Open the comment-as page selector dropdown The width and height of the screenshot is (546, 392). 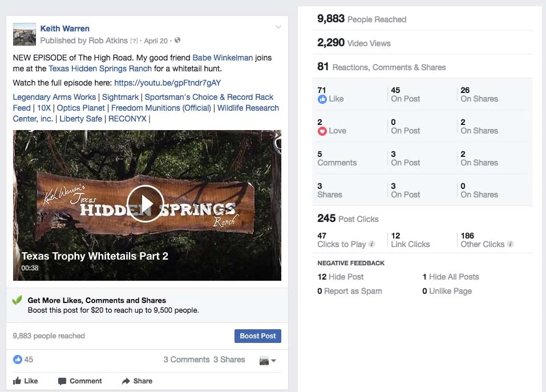[268, 361]
